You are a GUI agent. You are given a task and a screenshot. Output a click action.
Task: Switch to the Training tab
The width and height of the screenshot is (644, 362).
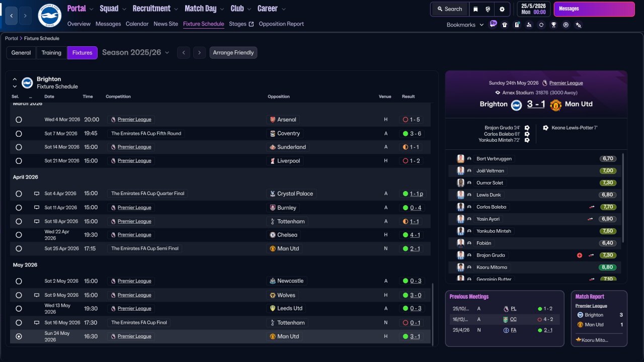pos(51,53)
